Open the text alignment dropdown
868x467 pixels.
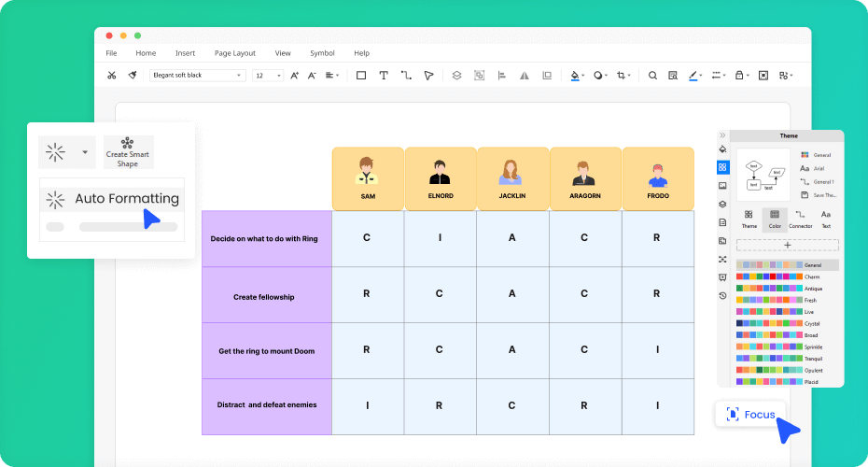332,76
